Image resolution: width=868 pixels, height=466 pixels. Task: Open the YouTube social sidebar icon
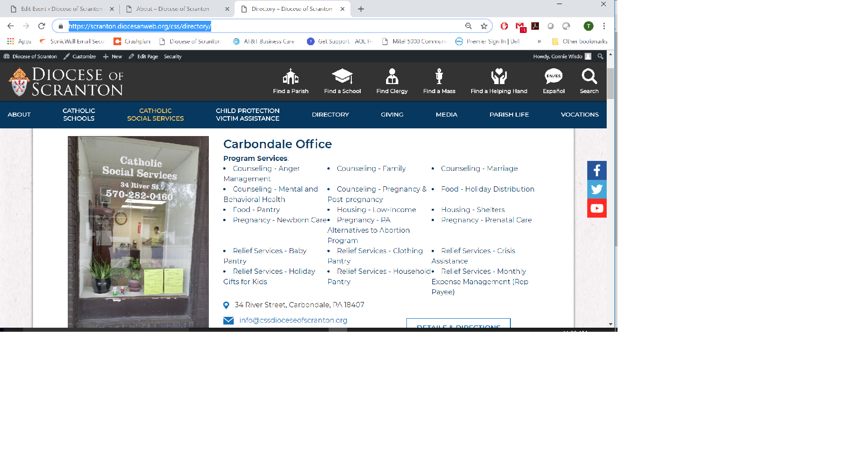click(x=597, y=208)
